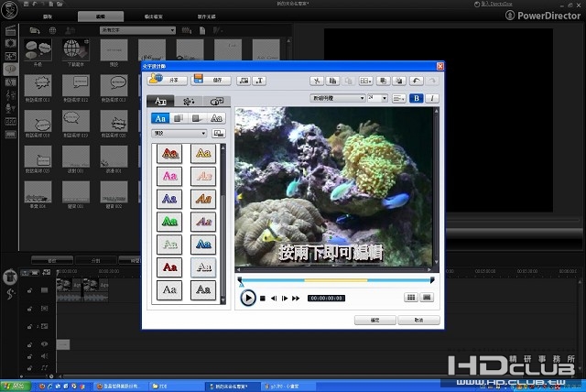Toggle Italic text formatting
This screenshot has height=392, width=586.
(432, 98)
